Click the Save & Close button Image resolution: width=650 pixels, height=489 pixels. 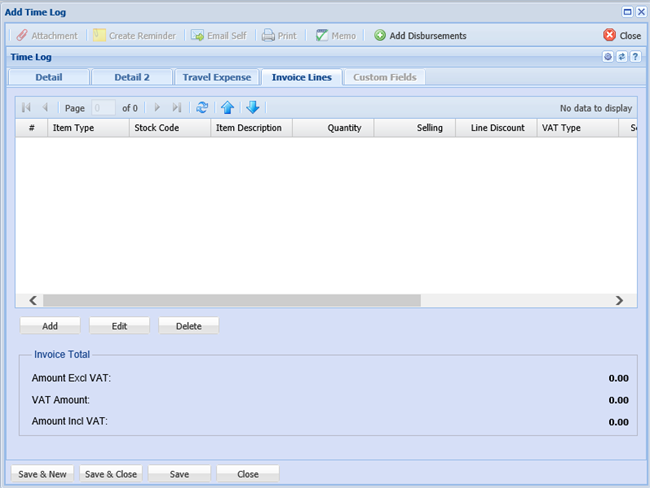pyautogui.click(x=111, y=474)
